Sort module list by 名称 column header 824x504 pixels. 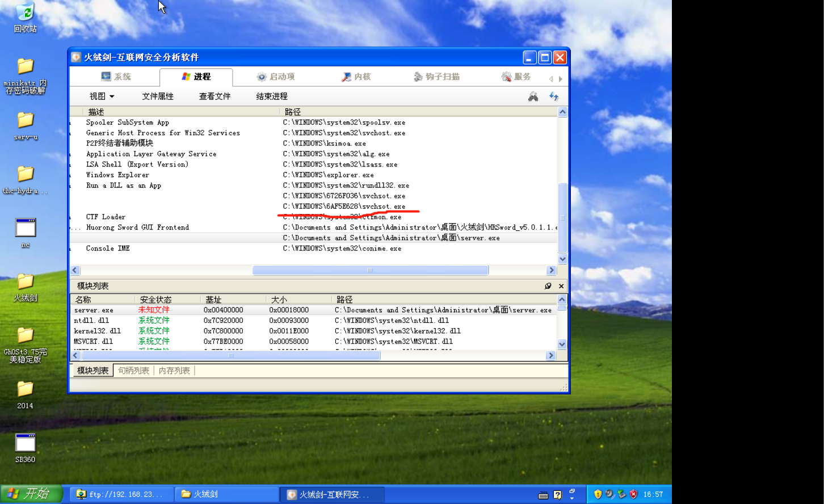pyautogui.click(x=103, y=300)
